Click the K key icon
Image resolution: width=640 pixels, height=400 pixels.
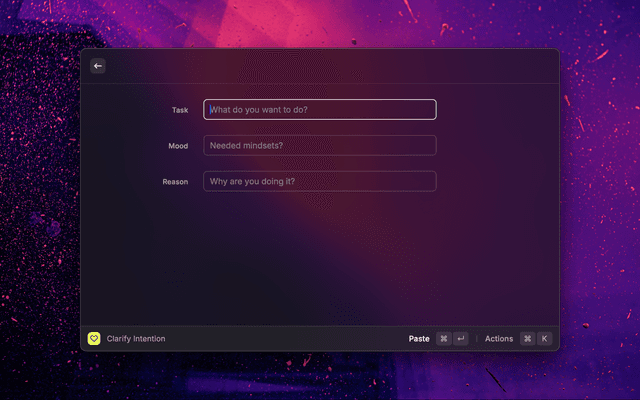click(x=544, y=339)
